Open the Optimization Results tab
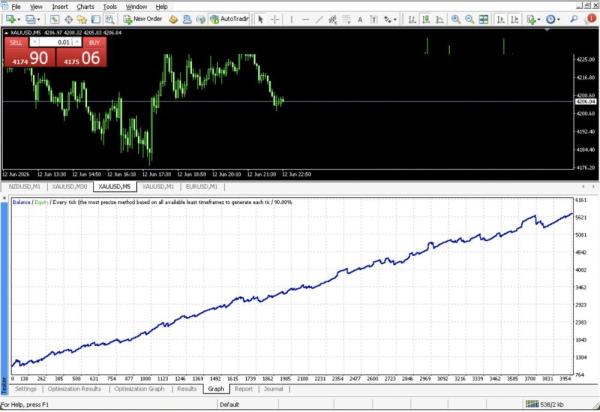This screenshot has height=412, width=600. 75,389
